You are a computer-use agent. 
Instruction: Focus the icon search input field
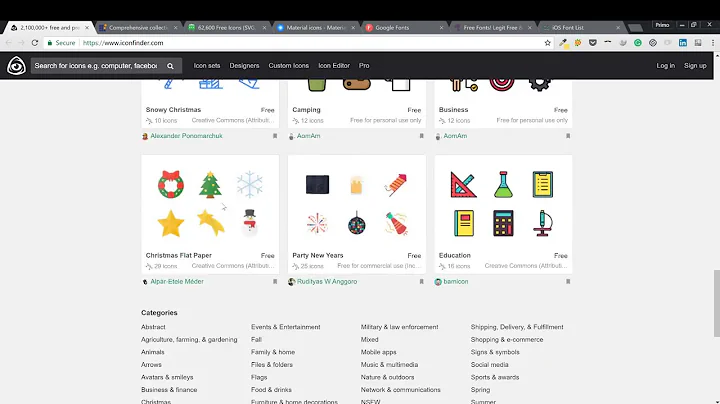(x=96, y=66)
